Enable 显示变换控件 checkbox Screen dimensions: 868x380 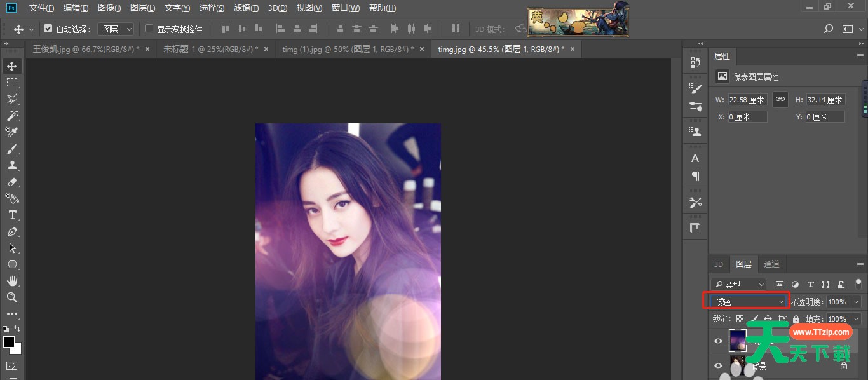[149, 29]
